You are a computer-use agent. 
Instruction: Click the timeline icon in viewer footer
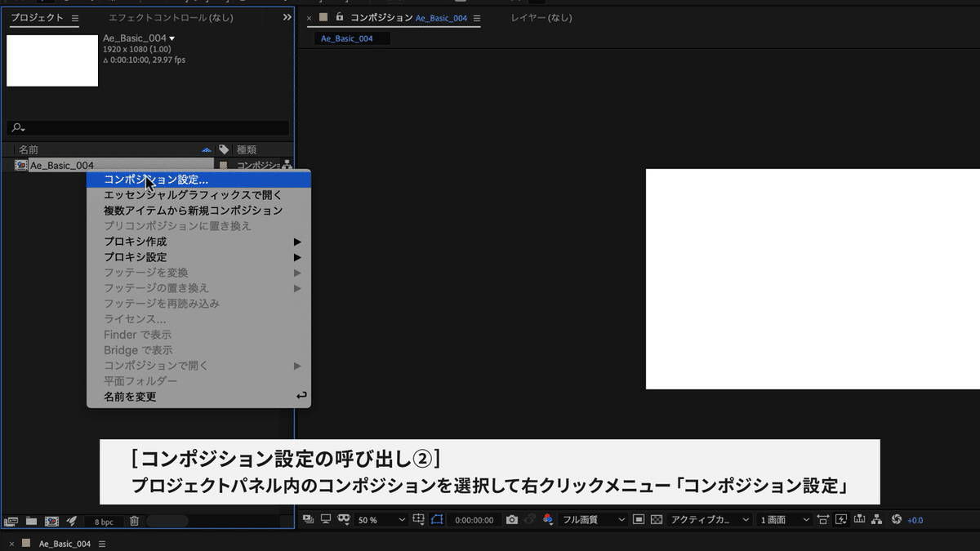point(859,519)
